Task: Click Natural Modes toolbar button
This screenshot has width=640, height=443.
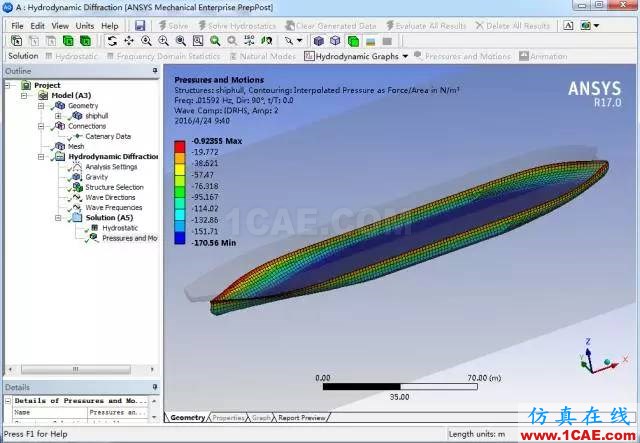Action: click(x=262, y=56)
